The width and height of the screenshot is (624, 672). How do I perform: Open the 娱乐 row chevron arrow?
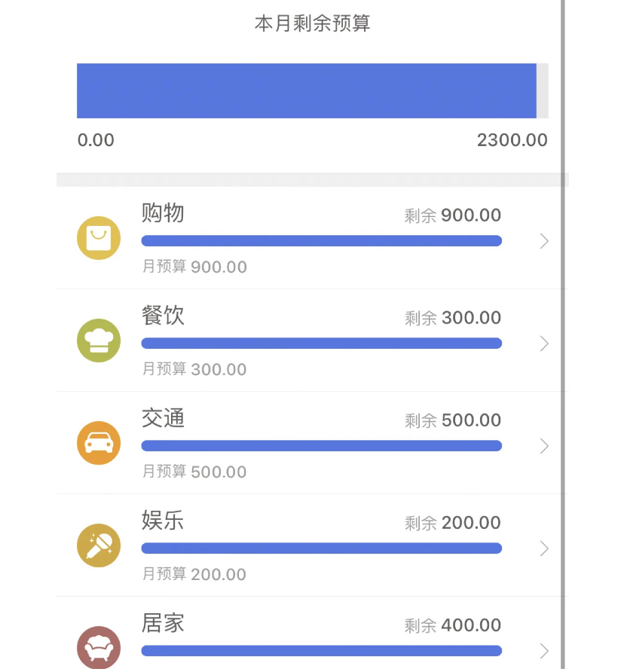tap(544, 548)
